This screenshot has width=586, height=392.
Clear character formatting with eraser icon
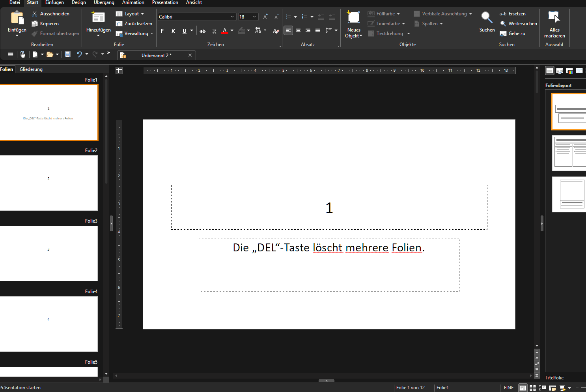click(x=276, y=31)
